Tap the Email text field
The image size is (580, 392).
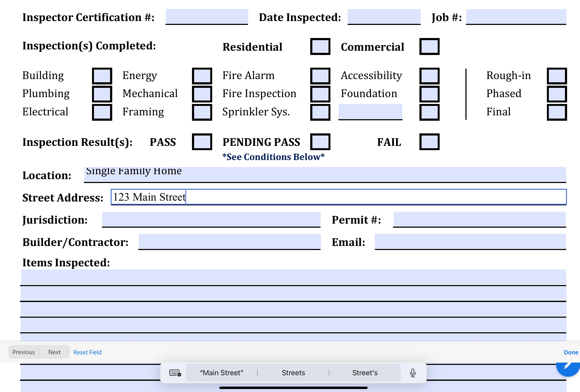[470, 241]
